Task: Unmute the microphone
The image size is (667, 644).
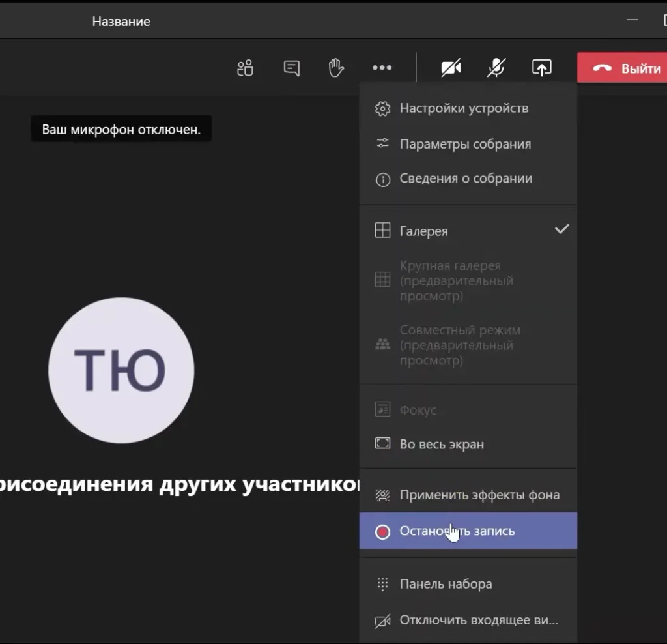Action: (496, 68)
